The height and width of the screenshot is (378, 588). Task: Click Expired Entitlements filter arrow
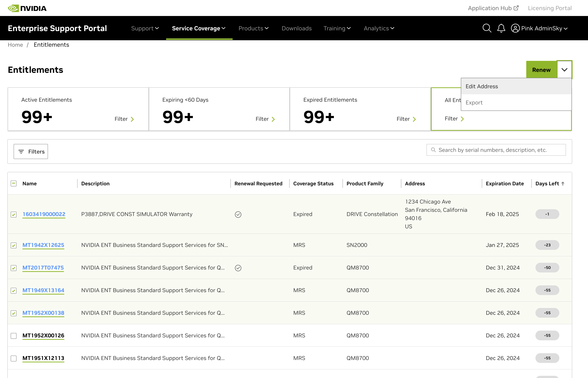point(414,119)
